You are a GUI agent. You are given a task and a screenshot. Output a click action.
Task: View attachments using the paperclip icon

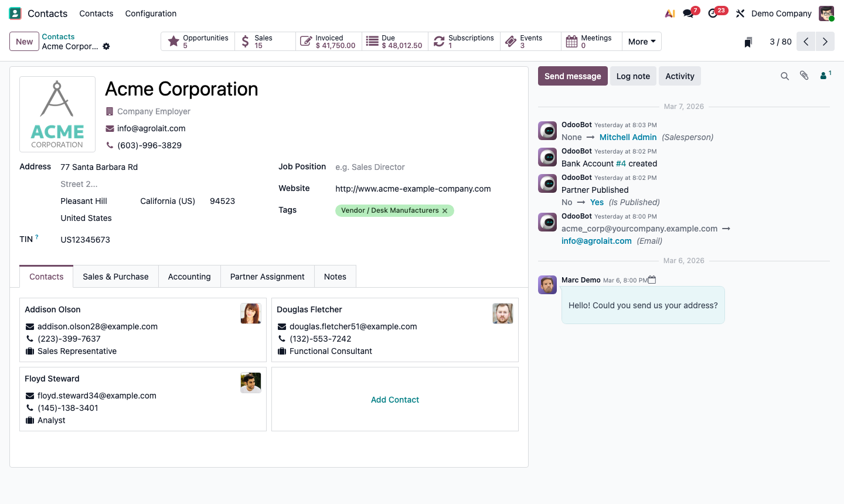click(x=804, y=76)
